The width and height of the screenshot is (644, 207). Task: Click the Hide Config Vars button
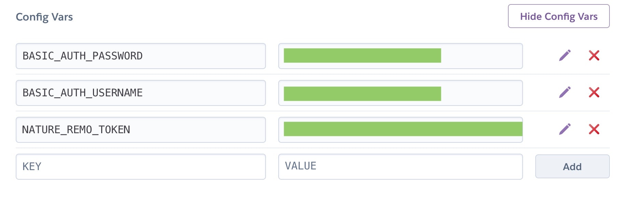coord(559,16)
